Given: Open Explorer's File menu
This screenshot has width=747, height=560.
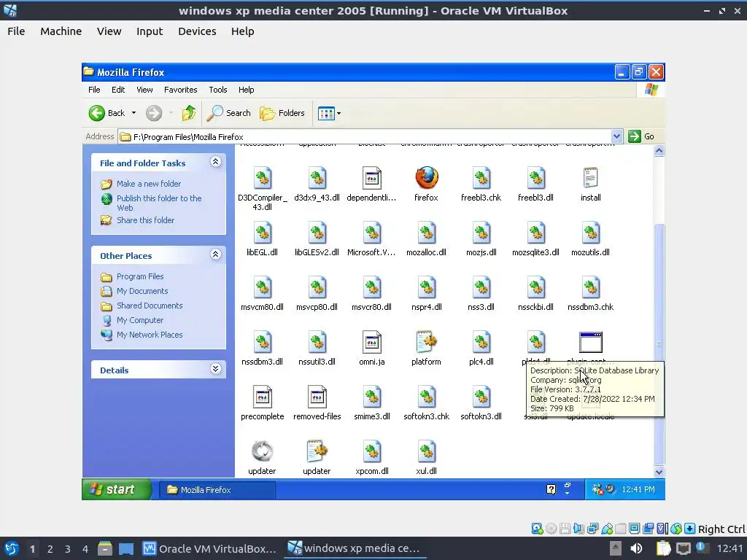Looking at the screenshot, I should click(x=94, y=90).
